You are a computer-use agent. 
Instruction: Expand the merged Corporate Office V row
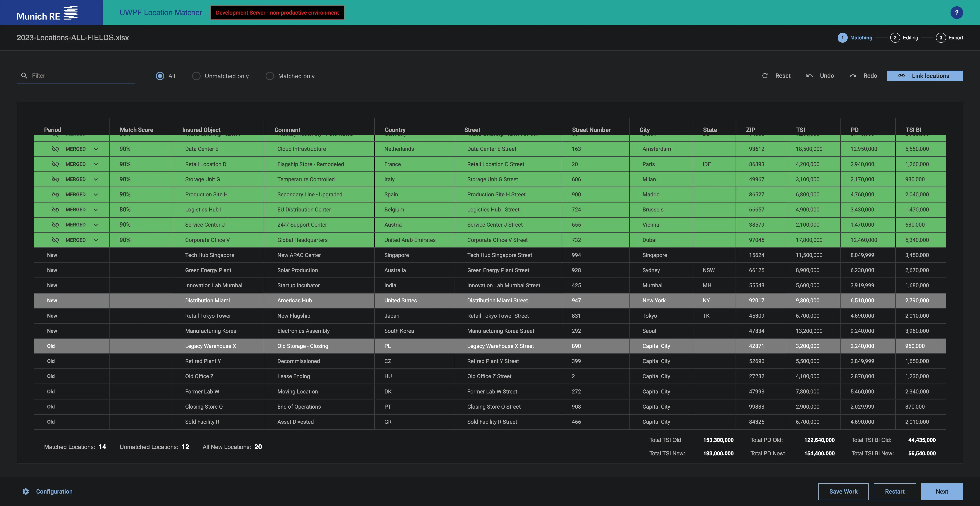point(96,240)
